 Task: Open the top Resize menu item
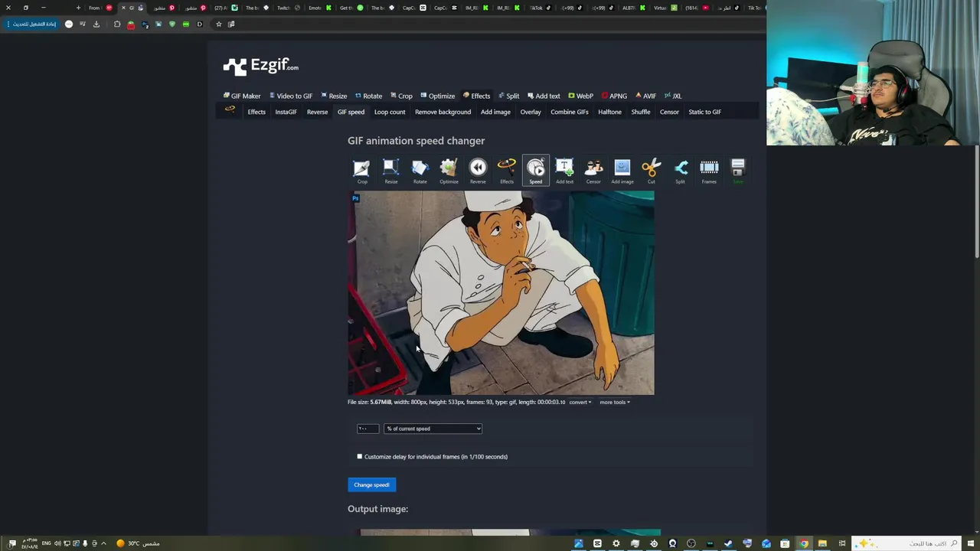pyautogui.click(x=334, y=96)
